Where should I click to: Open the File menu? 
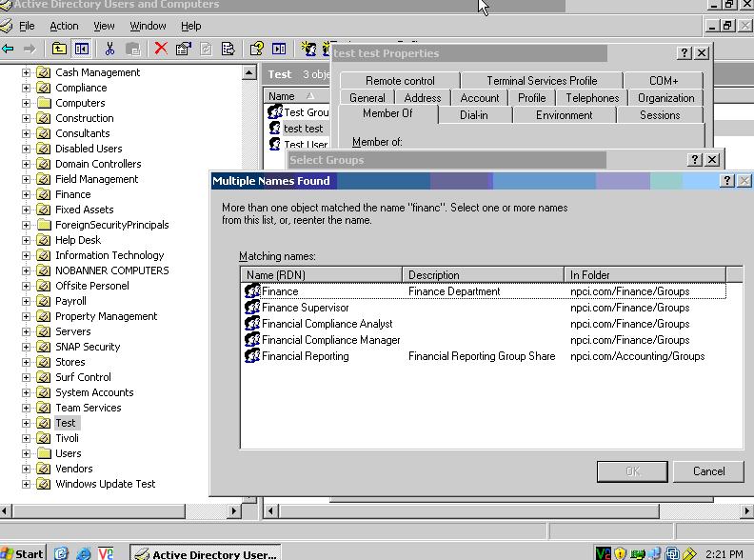27,26
